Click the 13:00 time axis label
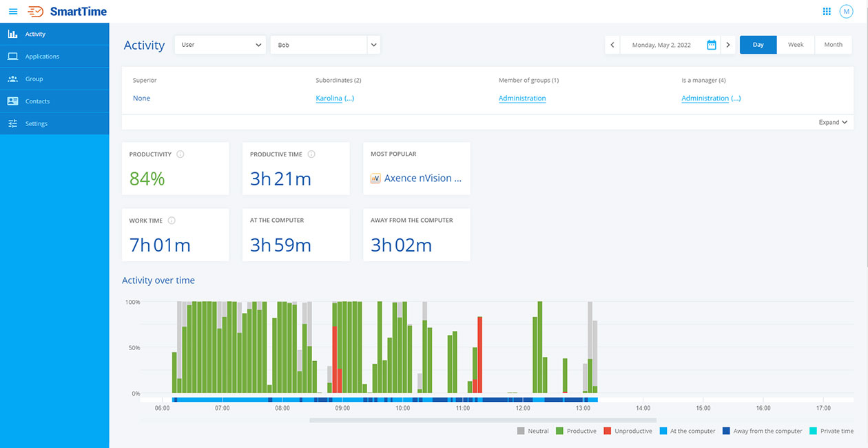 click(x=583, y=408)
